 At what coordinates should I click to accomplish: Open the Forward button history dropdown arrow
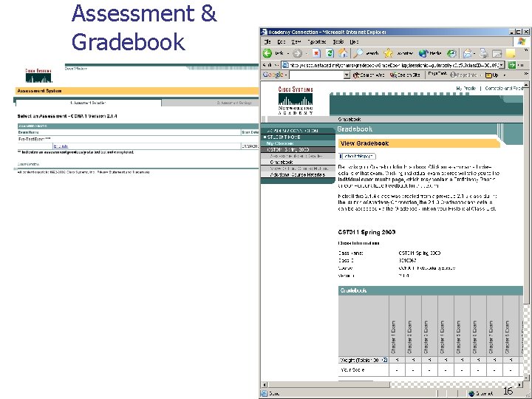point(307,54)
